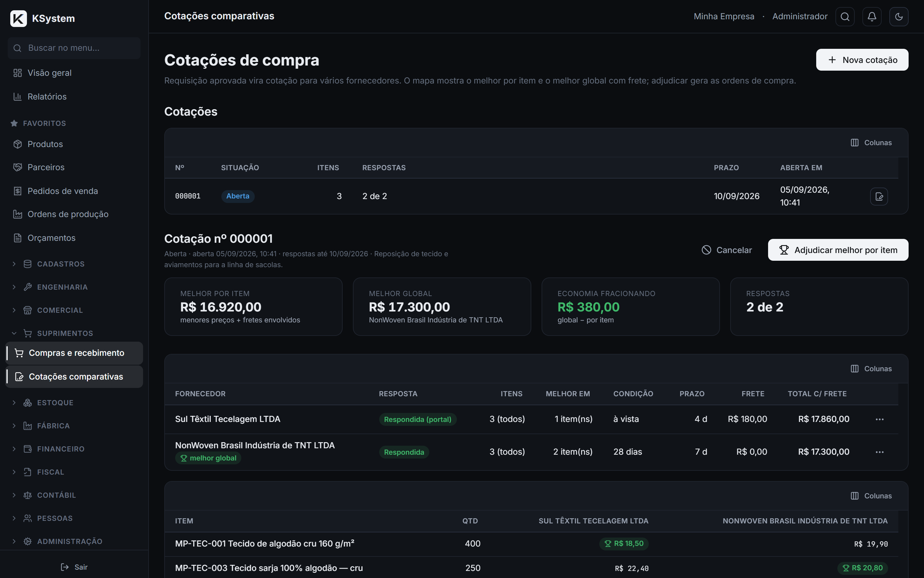This screenshot has width=924, height=578.
Task: Click the Cancelar button
Action: [727, 250]
